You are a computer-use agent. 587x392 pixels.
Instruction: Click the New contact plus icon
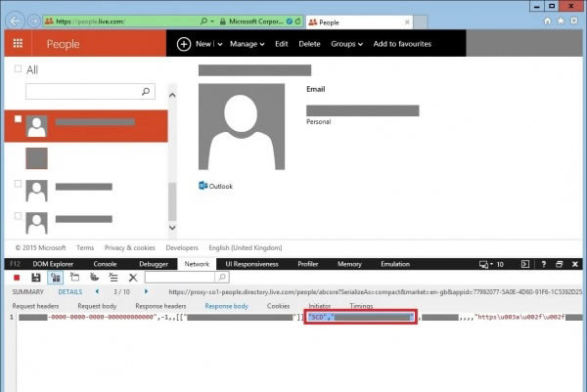point(183,44)
